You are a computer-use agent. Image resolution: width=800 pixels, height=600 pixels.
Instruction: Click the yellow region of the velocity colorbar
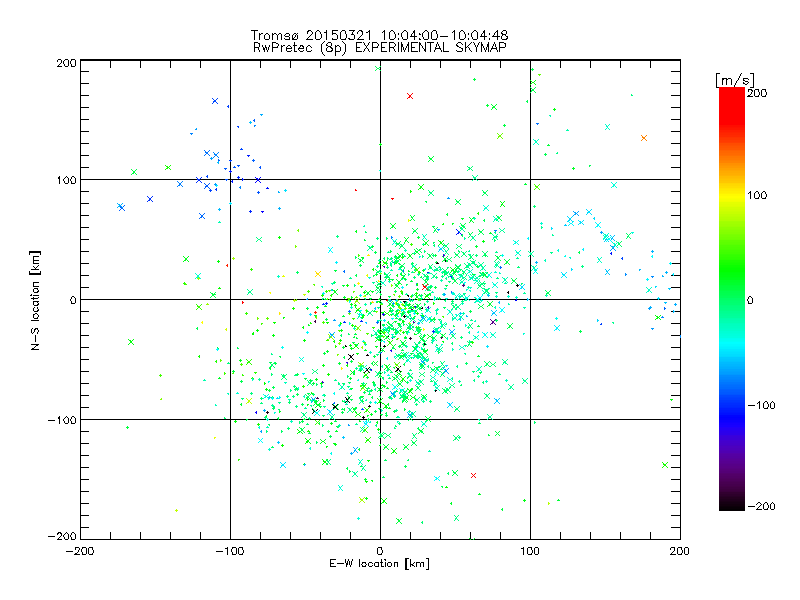(732, 196)
